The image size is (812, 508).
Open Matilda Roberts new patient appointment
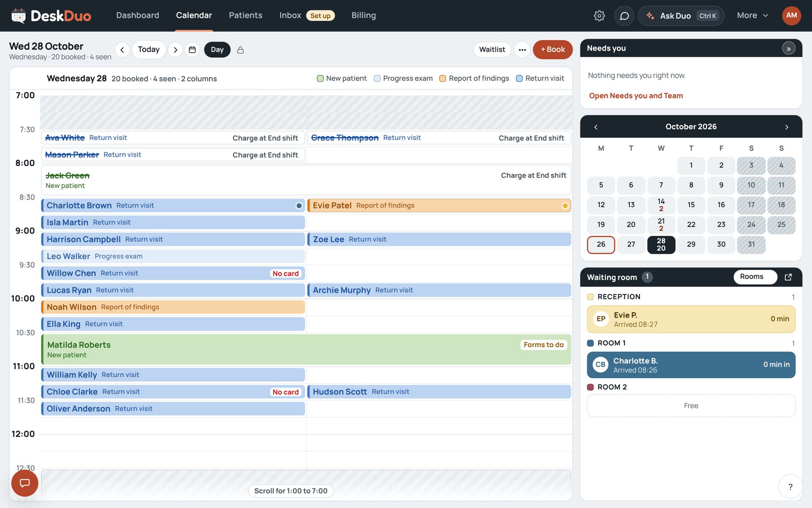click(306, 350)
